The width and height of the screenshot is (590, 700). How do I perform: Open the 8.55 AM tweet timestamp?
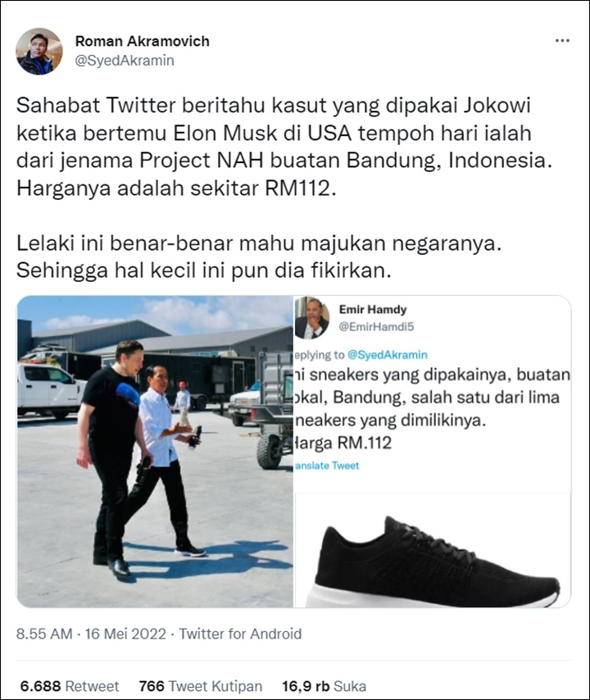tap(44, 634)
